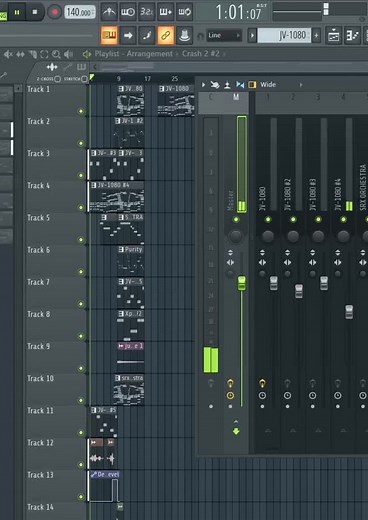Click the mixer waveform view blue icon
Image resolution: width=368 pixels, height=520 pixels.
[x=240, y=85]
